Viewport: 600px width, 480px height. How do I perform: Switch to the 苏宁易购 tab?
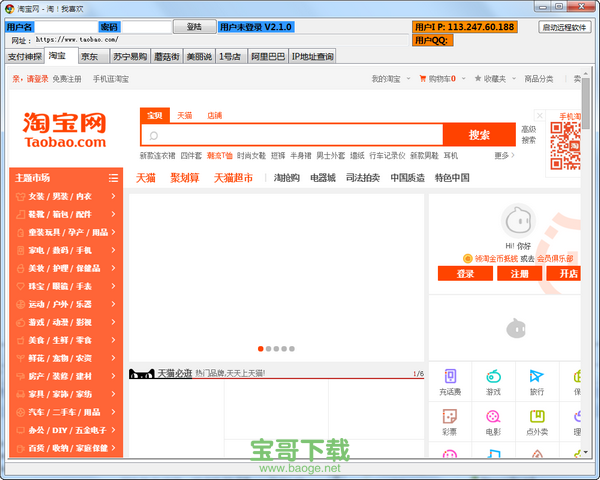(x=130, y=57)
